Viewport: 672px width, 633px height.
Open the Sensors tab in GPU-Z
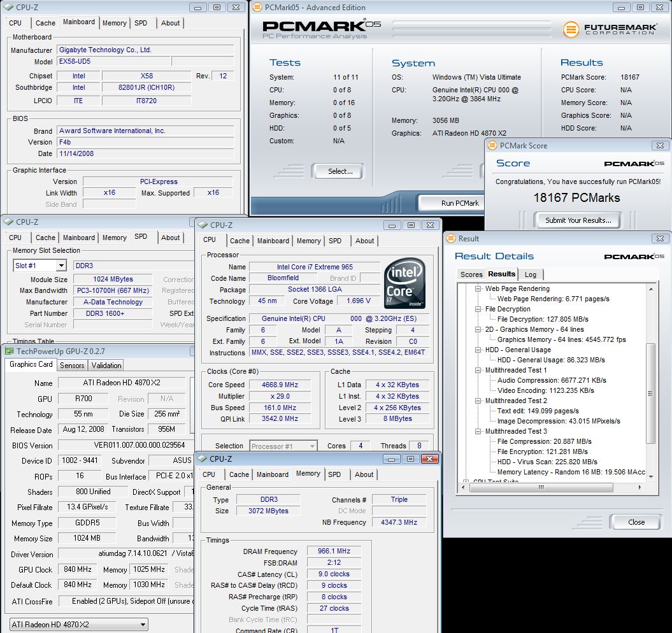click(72, 365)
